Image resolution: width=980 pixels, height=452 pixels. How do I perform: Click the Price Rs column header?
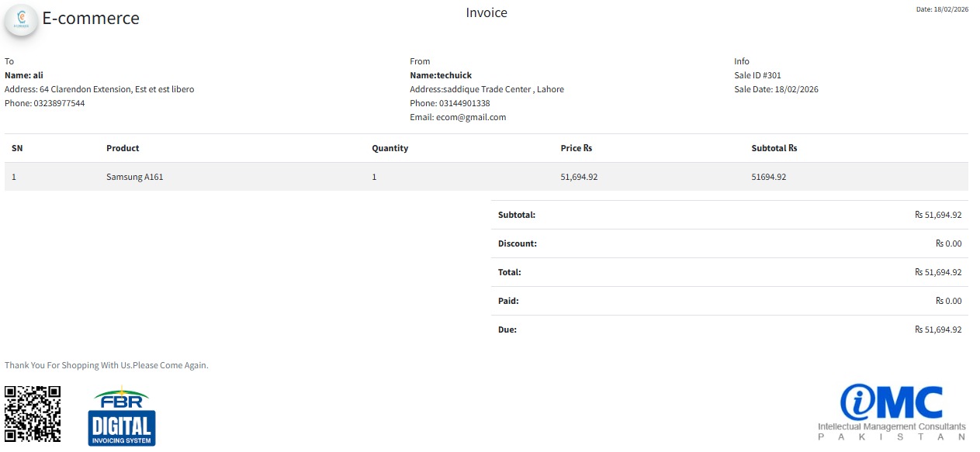coord(576,148)
